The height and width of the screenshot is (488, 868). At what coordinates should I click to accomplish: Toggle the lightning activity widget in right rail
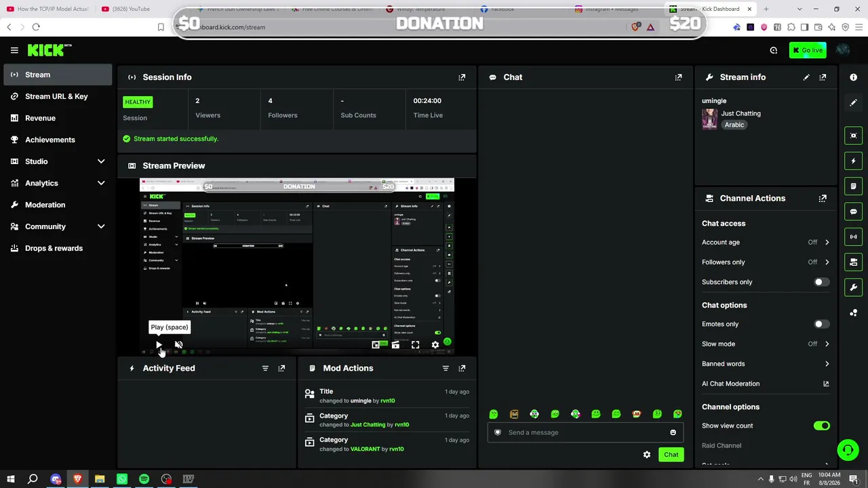[x=853, y=161]
